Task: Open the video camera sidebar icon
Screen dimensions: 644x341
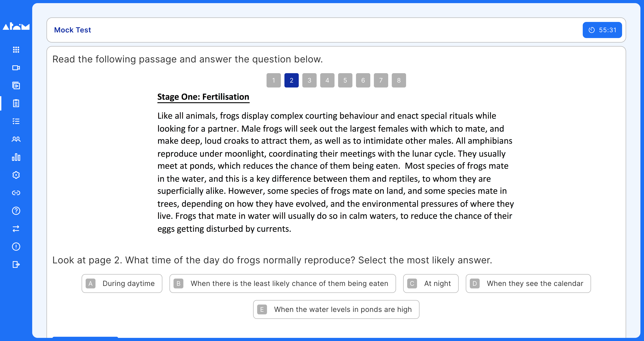Action: 16,68
